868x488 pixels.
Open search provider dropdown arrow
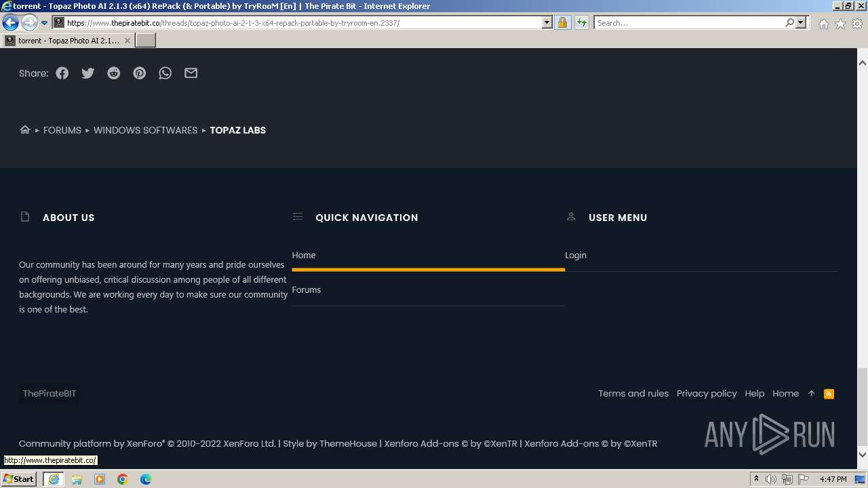click(801, 23)
